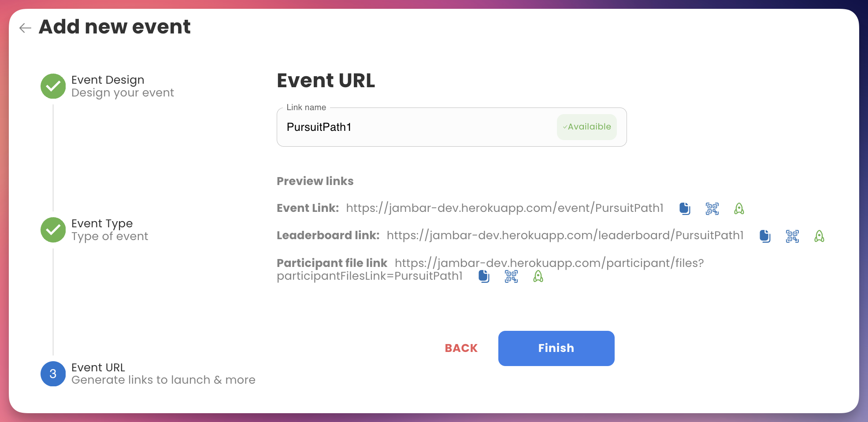This screenshot has height=422, width=868.
Task: Click the Available status badge
Action: pos(586,127)
